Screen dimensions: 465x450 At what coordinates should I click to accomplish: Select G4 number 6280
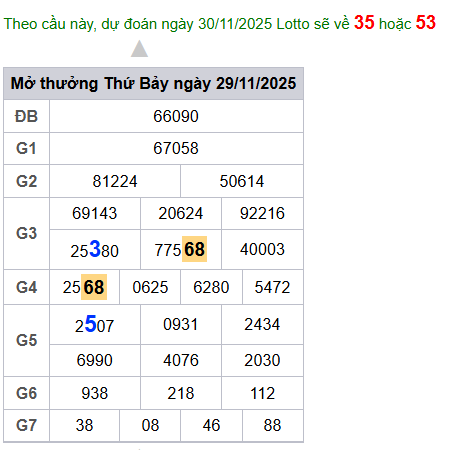[x=211, y=287]
